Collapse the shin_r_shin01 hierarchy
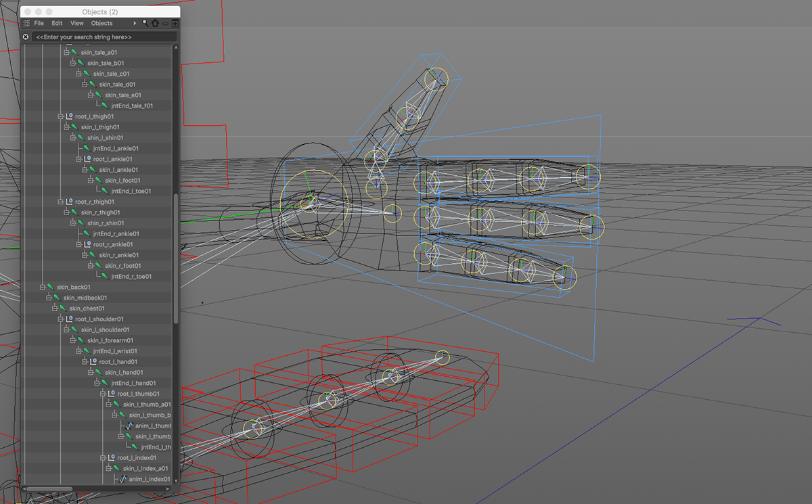 (x=72, y=223)
